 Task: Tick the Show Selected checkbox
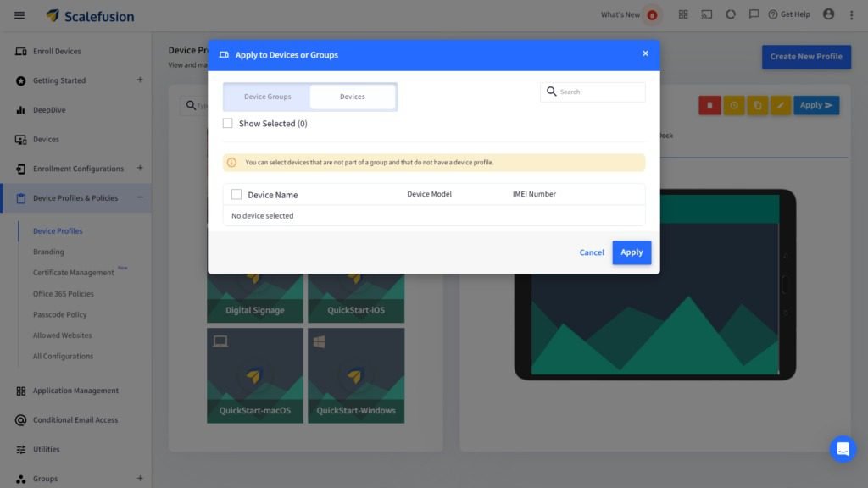point(227,124)
